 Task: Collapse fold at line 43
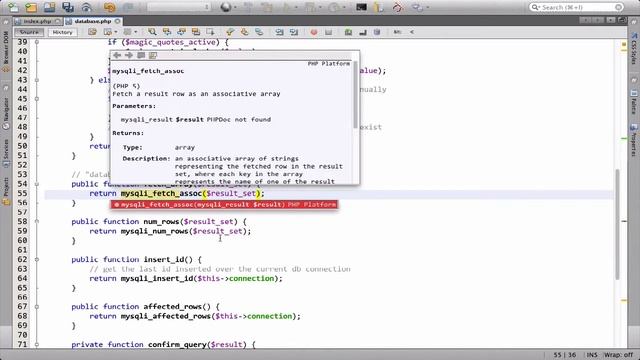[x=37, y=80]
